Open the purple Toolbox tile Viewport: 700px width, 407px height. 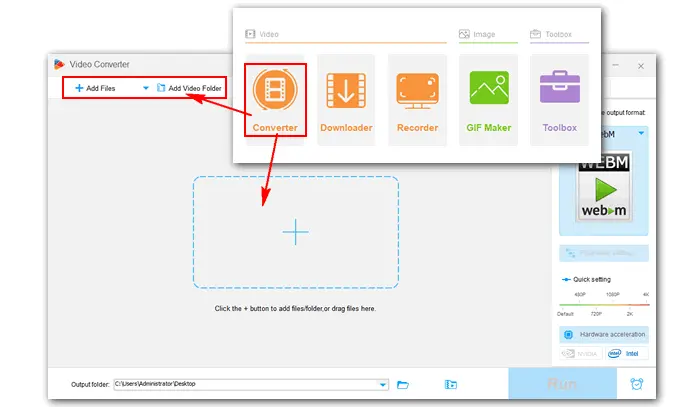pyautogui.click(x=559, y=100)
